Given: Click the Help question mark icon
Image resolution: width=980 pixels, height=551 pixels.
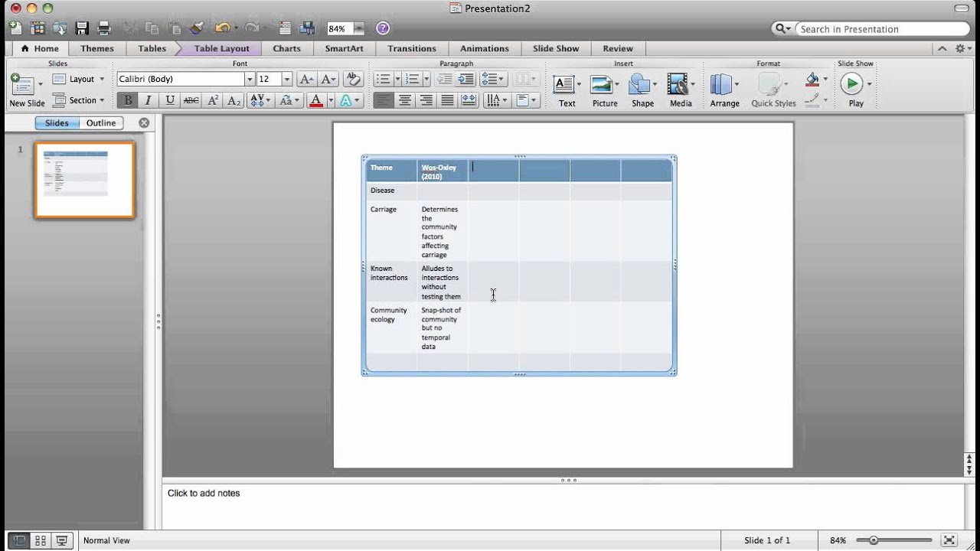Looking at the screenshot, I should point(383,28).
